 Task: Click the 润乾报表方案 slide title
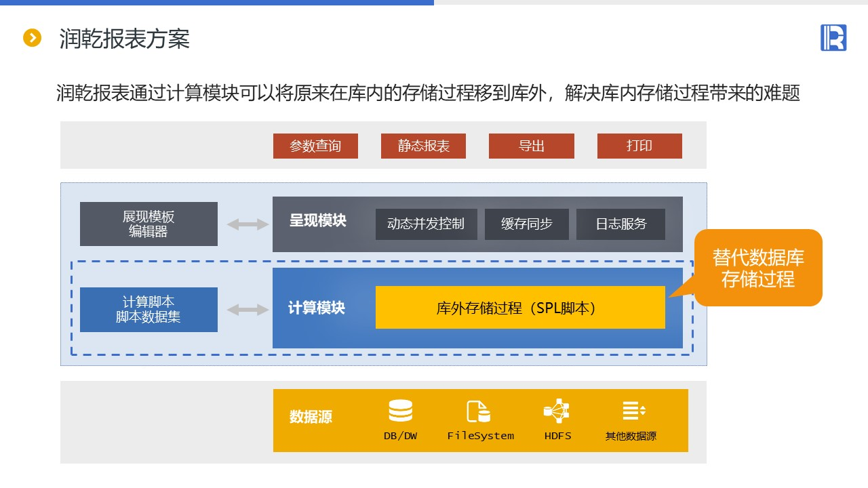tap(125, 39)
